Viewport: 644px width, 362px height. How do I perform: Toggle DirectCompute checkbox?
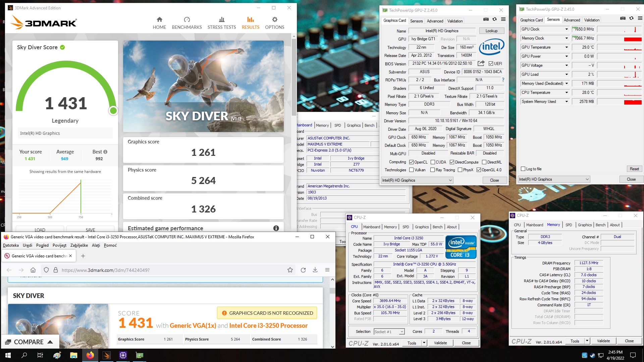(x=452, y=162)
